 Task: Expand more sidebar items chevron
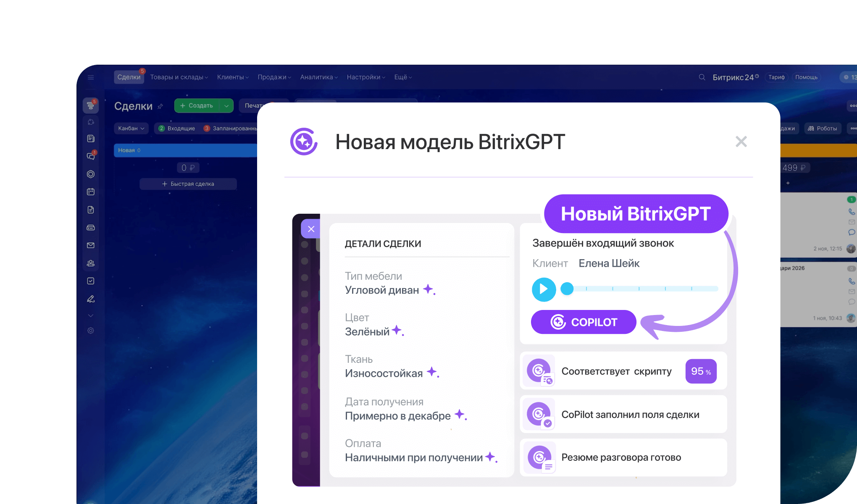91,315
